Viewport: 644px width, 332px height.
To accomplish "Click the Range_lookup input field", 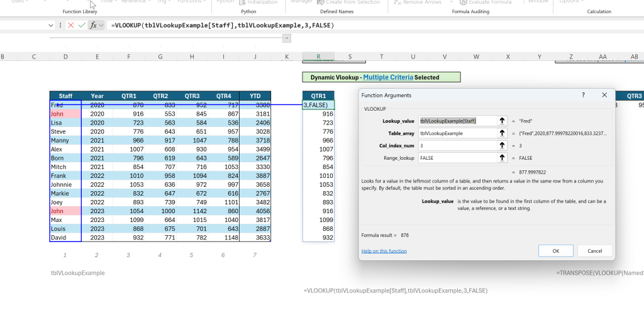I will [458, 158].
